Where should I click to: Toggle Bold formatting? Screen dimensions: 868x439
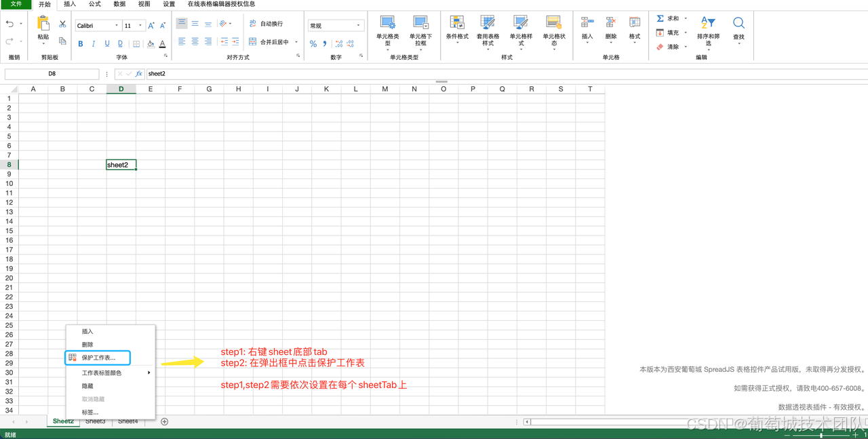[x=80, y=44]
